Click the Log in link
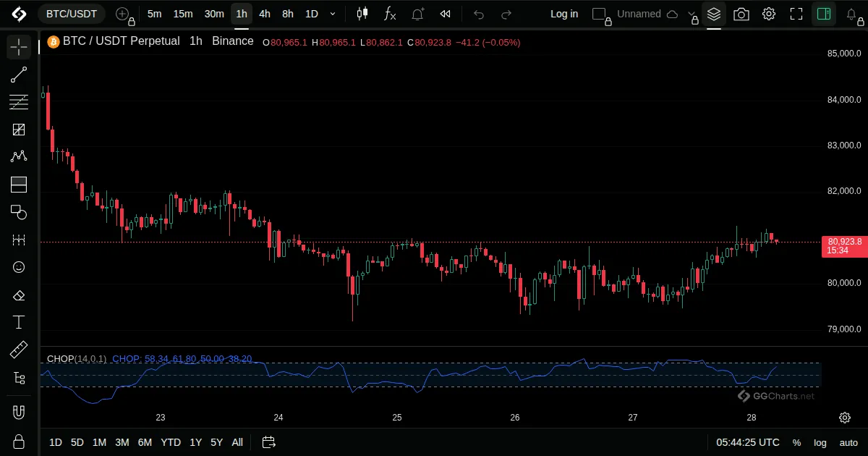Viewport: 868px width, 456px height. [564, 14]
